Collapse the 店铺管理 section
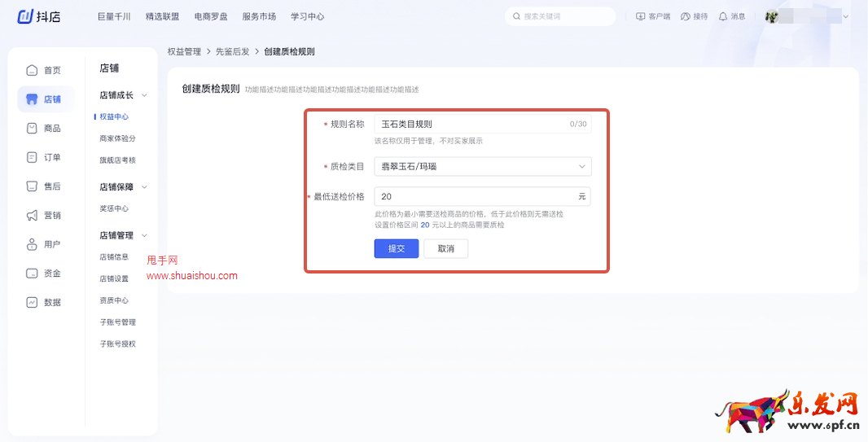The height and width of the screenshot is (442, 868). point(144,235)
